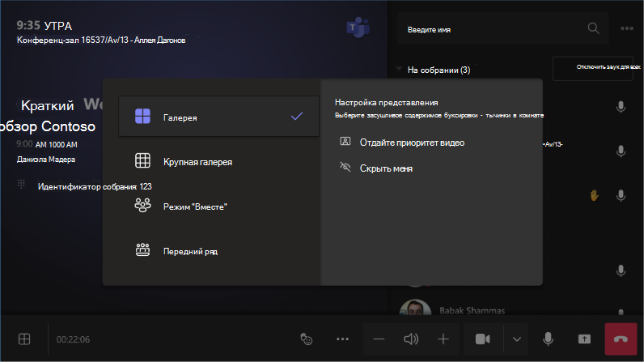This screenshot has width=644, height=362.
Task: Click the Gallery checkmark indicator
Action: (297, 117)
